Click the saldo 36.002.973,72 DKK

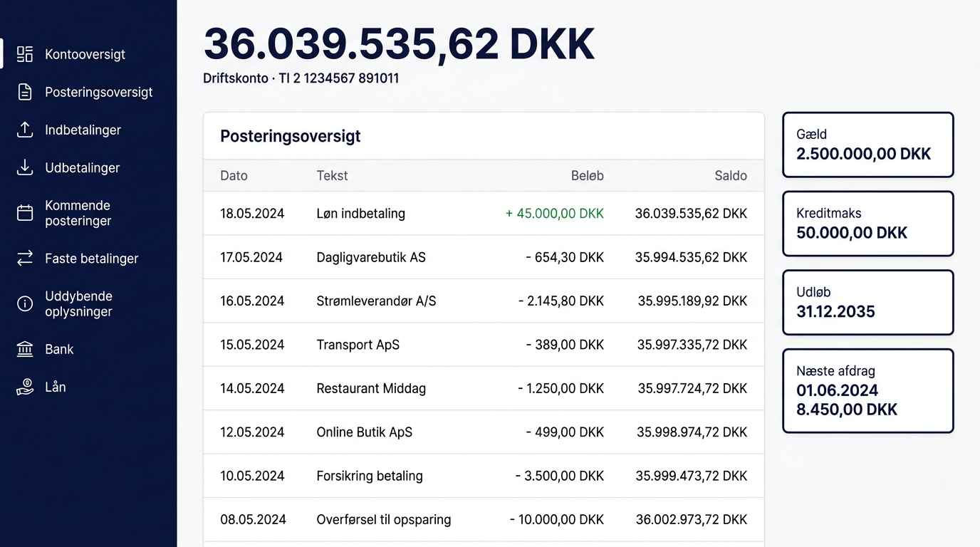(692, 519)
